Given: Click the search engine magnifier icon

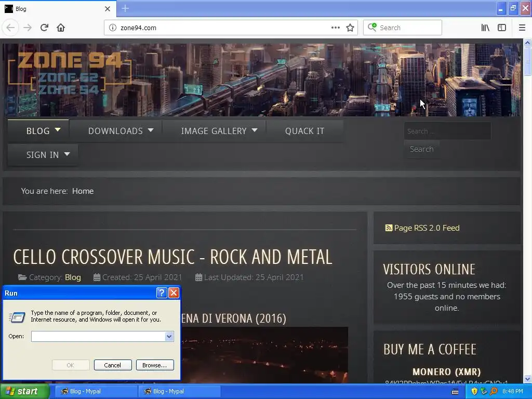Looking at the screenshot, I should [372, 27].
